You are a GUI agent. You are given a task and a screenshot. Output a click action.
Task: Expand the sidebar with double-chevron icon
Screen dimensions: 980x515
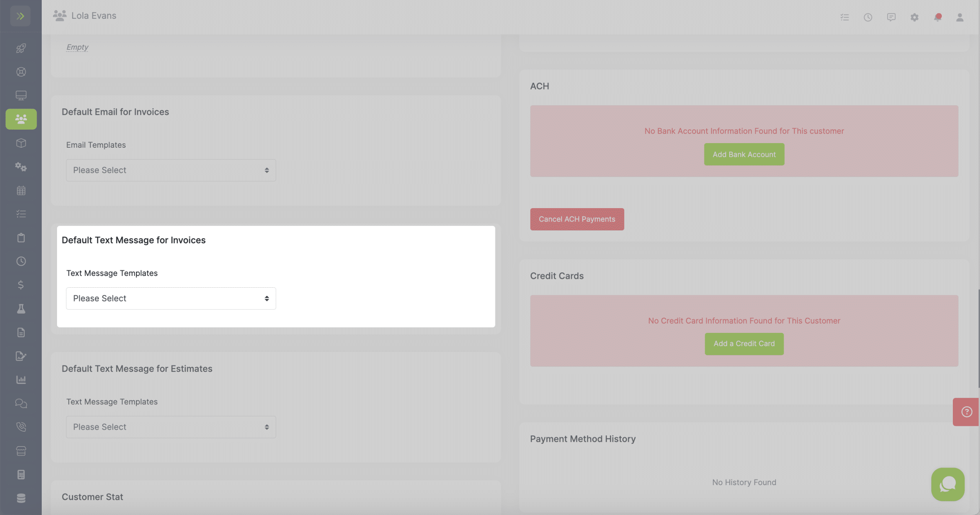pos(20,16)
